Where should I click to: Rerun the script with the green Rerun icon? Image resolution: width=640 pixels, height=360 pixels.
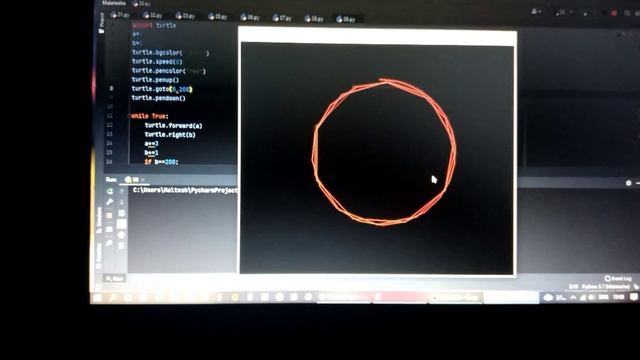coord(109,191)
